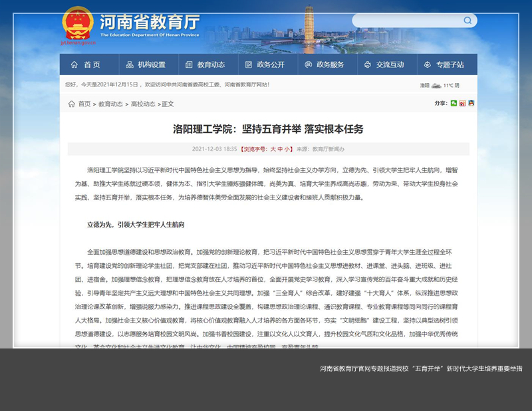Click the 机构设置 organization icon in navbar
The image size is (532, 411).
pyautogui.click(x=129, y=65)
